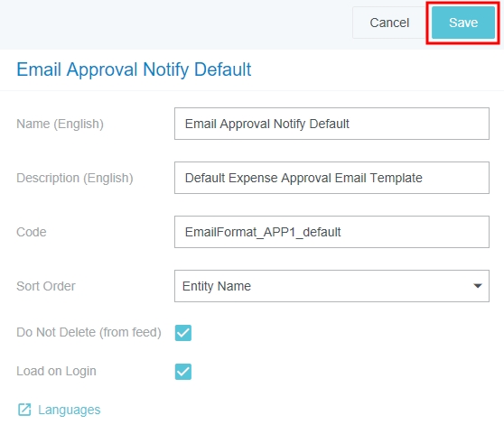This screenshot has height=443, width=504.
Task: Uncheck Do Not Delete (from feed) checkbox
Action: click(x=183, y=333)
